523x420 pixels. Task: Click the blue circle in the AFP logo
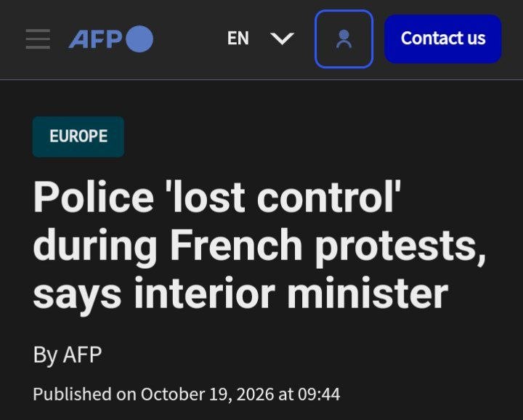click(x=139, y=39)
